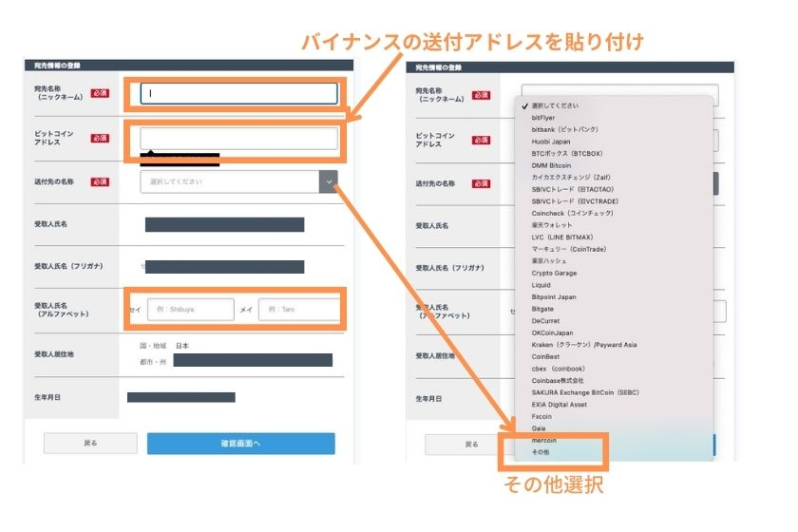Select マーキュリー（CoinTrade） option

568,250
